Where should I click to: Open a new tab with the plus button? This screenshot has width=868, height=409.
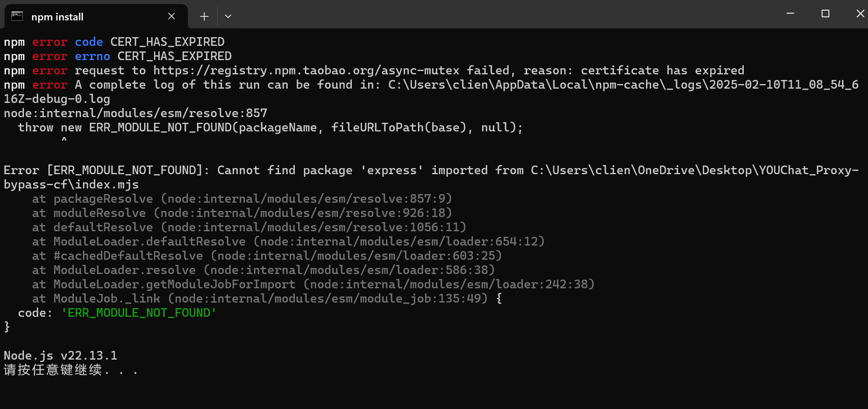click(x=204, y=16)
